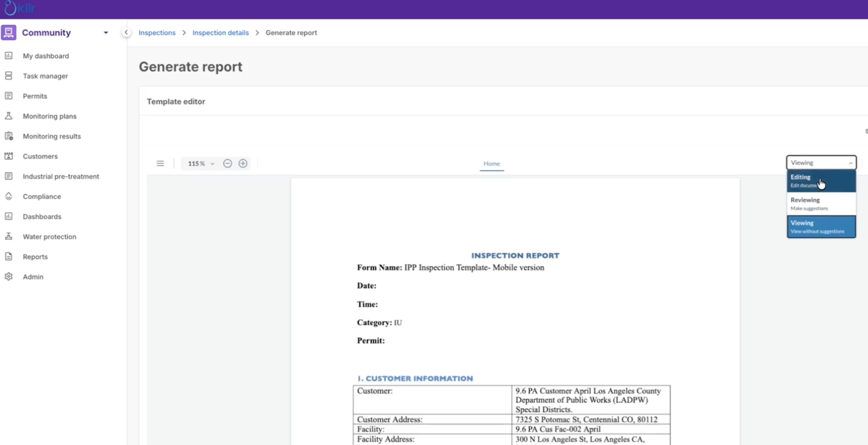Click the Compliance icon in sidebar
868x445 pixels.
[9, 197]
